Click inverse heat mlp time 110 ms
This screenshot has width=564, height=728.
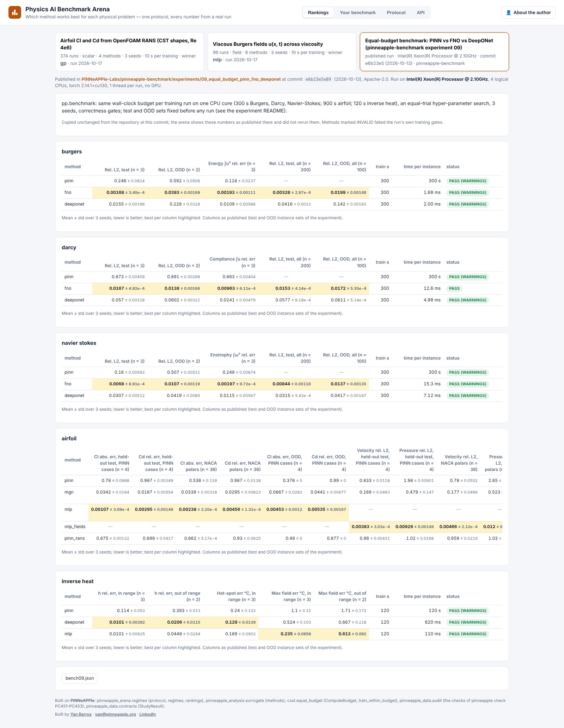(433, 634)
